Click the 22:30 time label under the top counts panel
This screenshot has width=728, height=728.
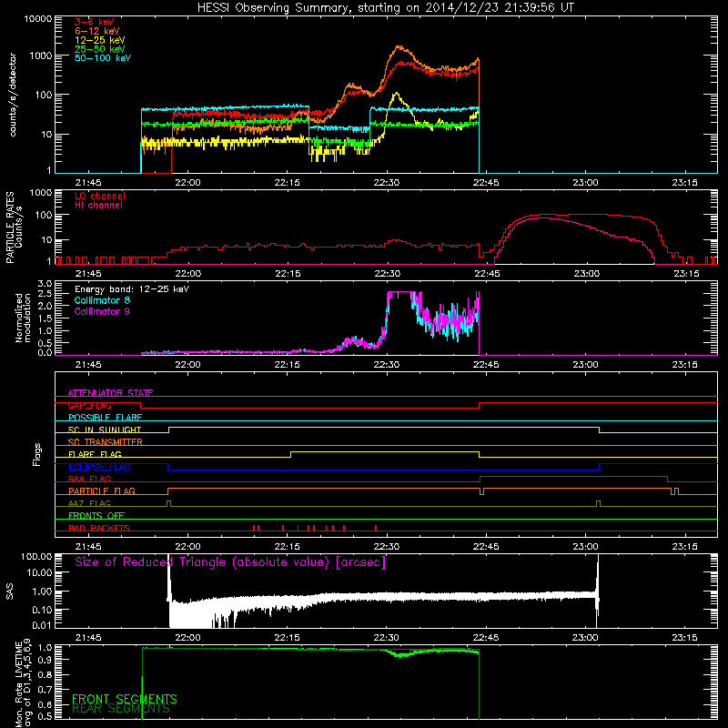(387, 183)
